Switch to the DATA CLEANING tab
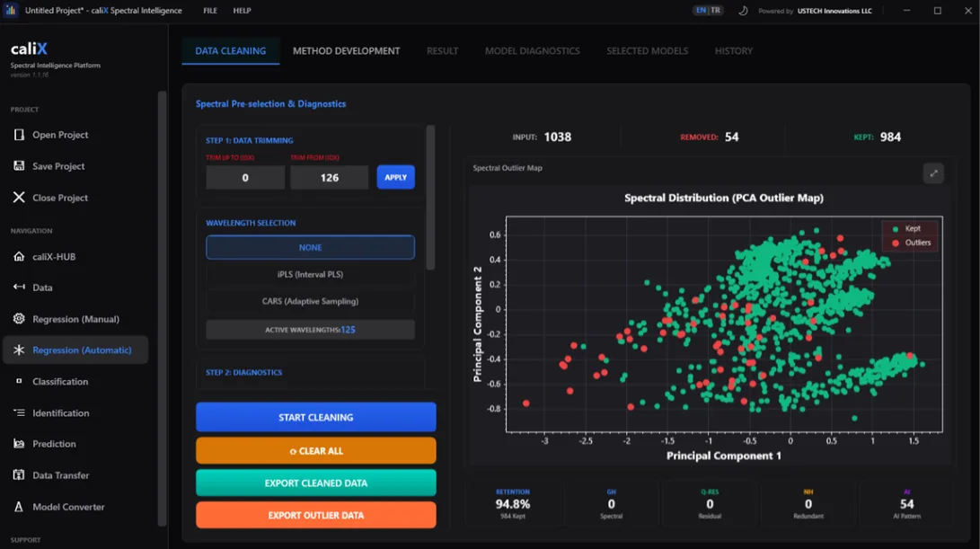 tap(231, 50)
